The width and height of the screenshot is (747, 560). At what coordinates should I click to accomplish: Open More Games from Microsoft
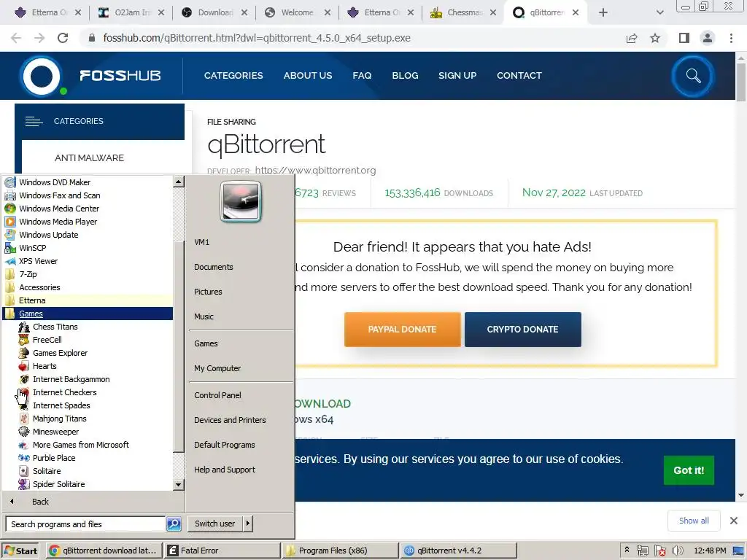(x=80, y=445)
